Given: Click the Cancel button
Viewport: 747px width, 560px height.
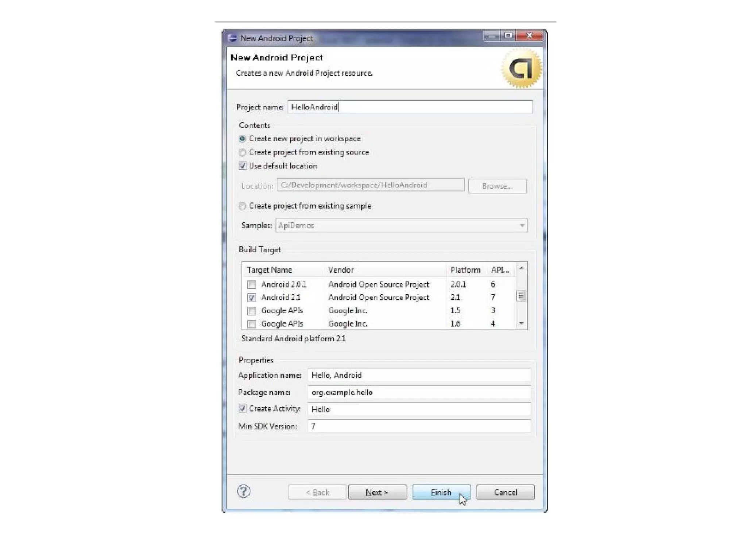Looking at the screenshot, I should [505, 492].
